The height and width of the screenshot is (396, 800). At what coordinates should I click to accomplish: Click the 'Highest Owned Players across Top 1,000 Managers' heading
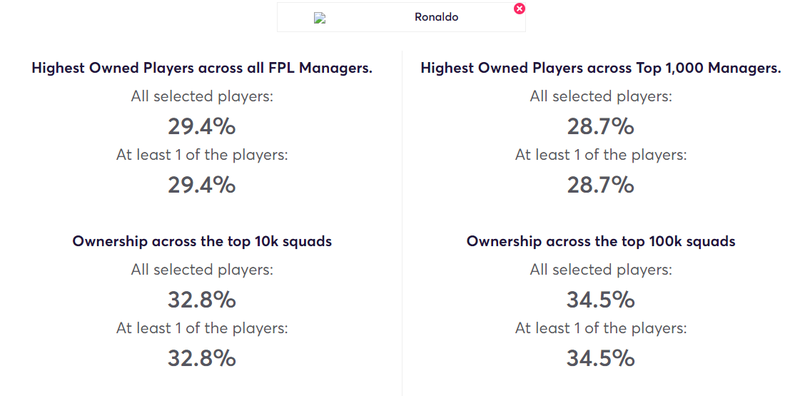(x=601, y=68)
